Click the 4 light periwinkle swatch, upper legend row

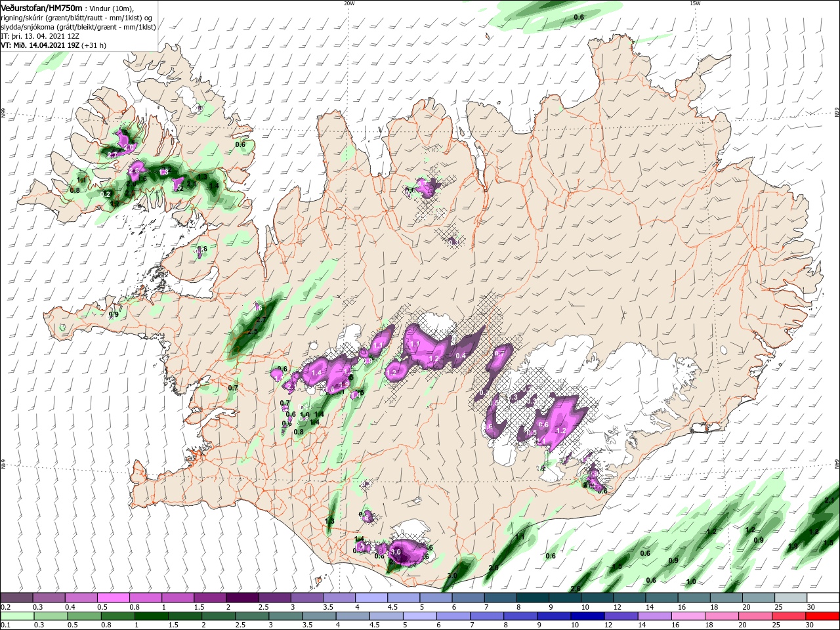coord(371,598)
